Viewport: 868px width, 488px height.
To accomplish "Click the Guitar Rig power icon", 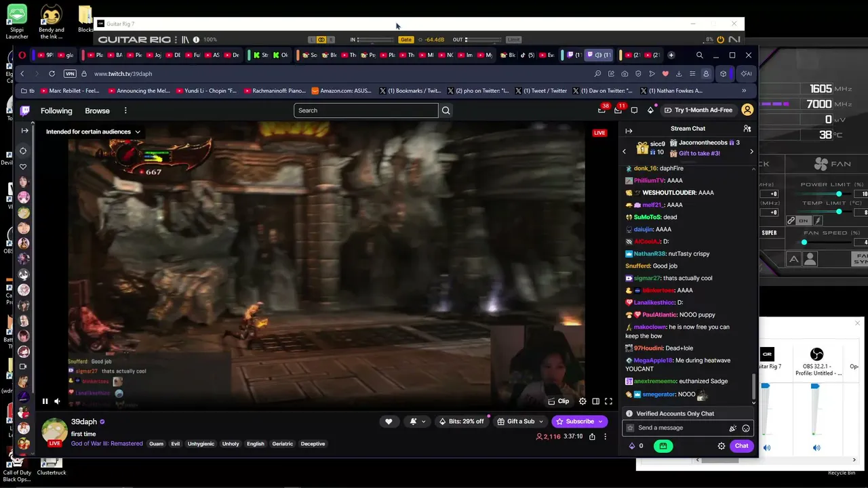I will [x=720, y=40].
